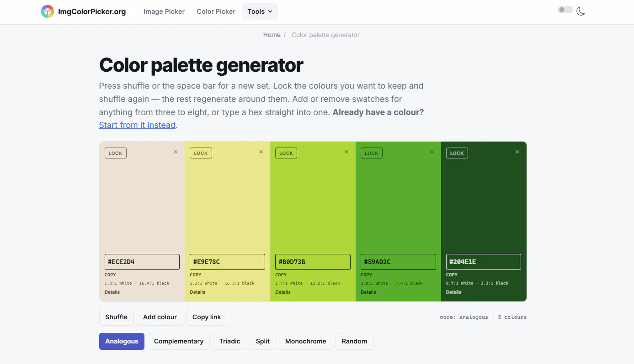Click the Add colour button
Image resolution: width=634 pixels, height=364 pixels.
click(160, 317)
